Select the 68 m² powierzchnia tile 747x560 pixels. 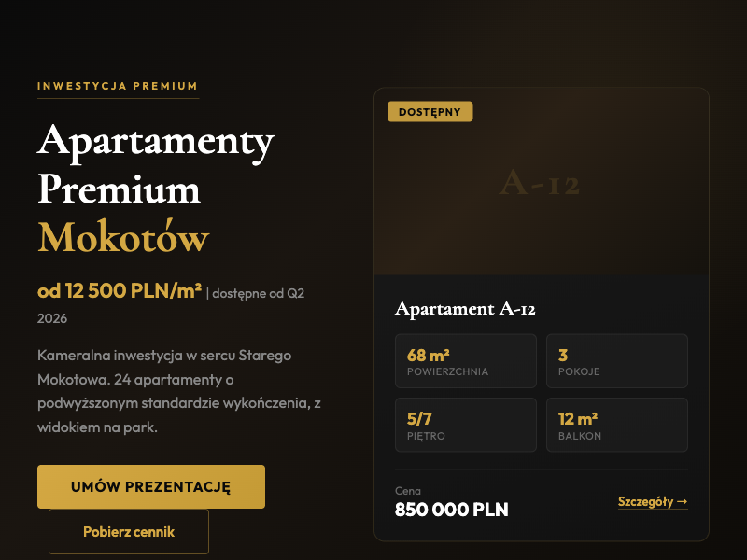(465, 361)
